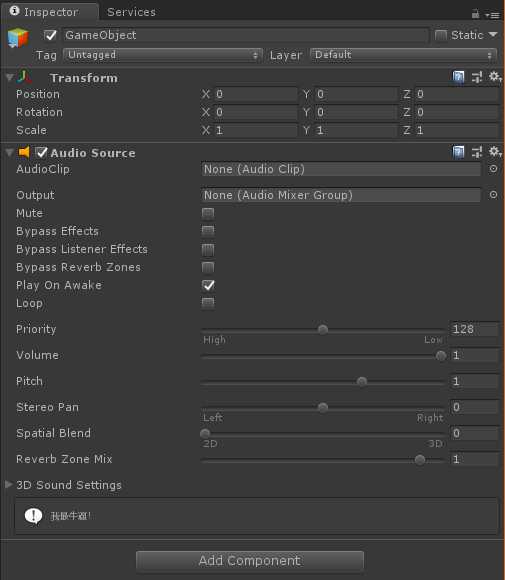Viewport: 505px width, 580px height.
Task: Open the Transform gear settings menu
Action: (x=495, y=77)
